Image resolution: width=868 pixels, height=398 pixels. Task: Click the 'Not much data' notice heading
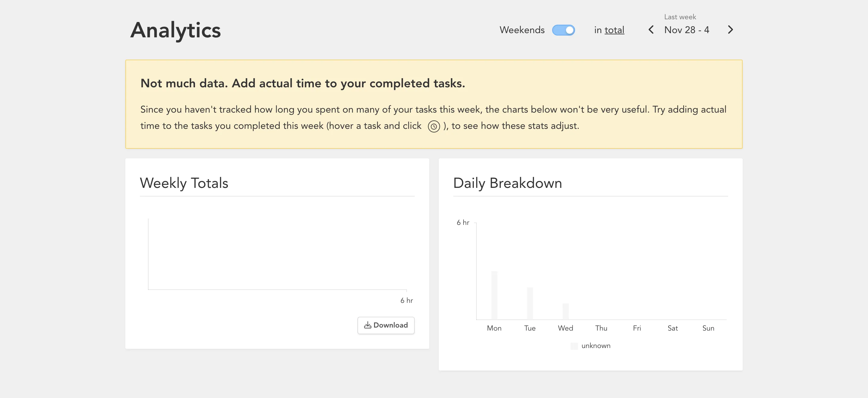click(303, 83)
